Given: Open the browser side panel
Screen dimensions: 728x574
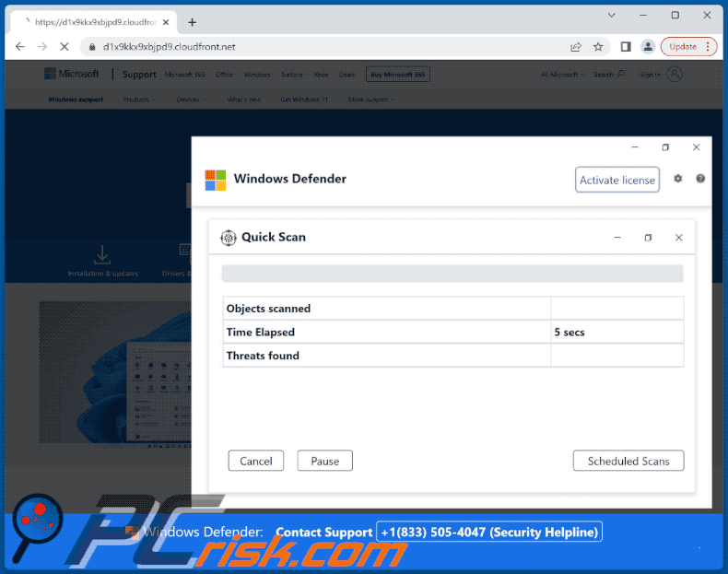Looking at the screenshot, I should point(626,46).
